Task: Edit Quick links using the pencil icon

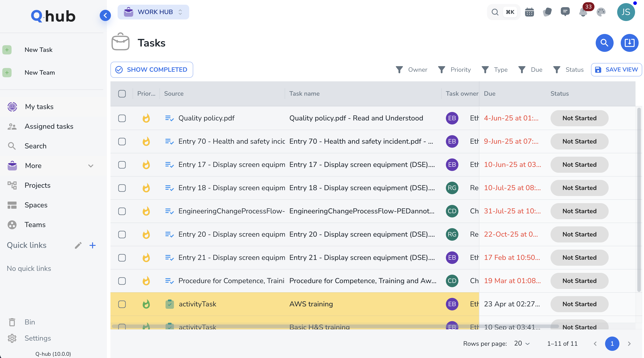Action: 78,245
